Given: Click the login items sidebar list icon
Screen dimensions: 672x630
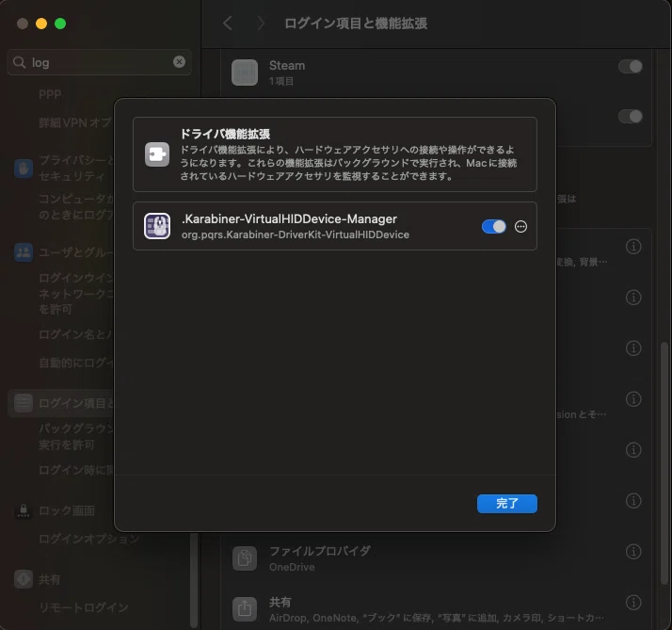Looking at the screenshot, I should tap(24, 403).
